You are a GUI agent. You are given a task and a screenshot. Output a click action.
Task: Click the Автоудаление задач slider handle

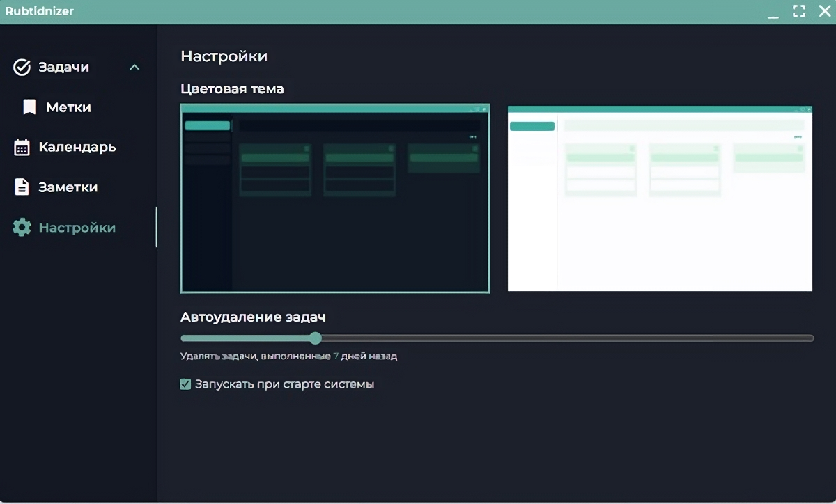[316, 338]
